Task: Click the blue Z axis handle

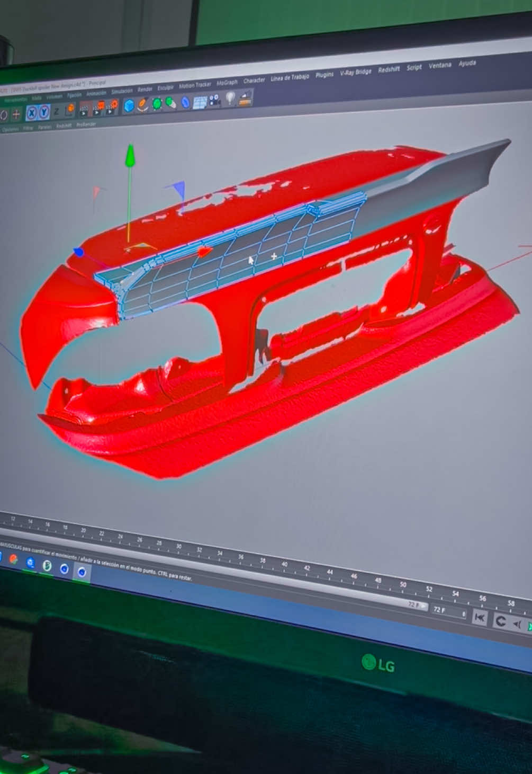Action: pyautogui.click(x=78, y=252)
